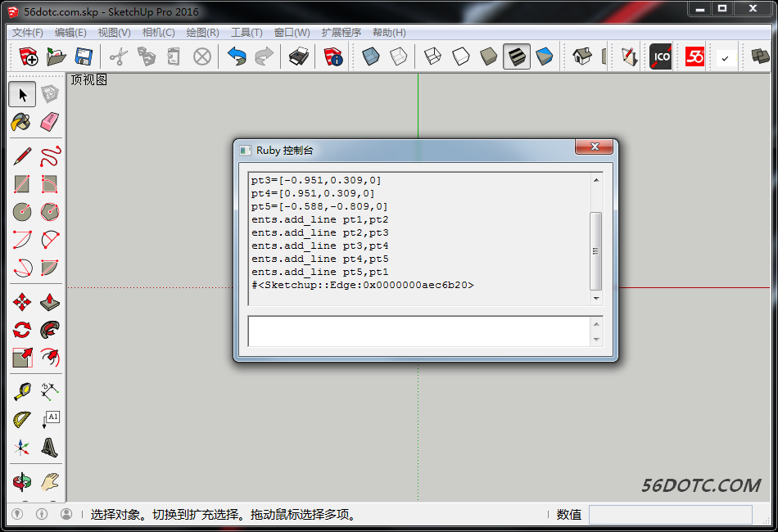
Task: Select the Line (pencil) drawing tool
Action: pos(21,155)
